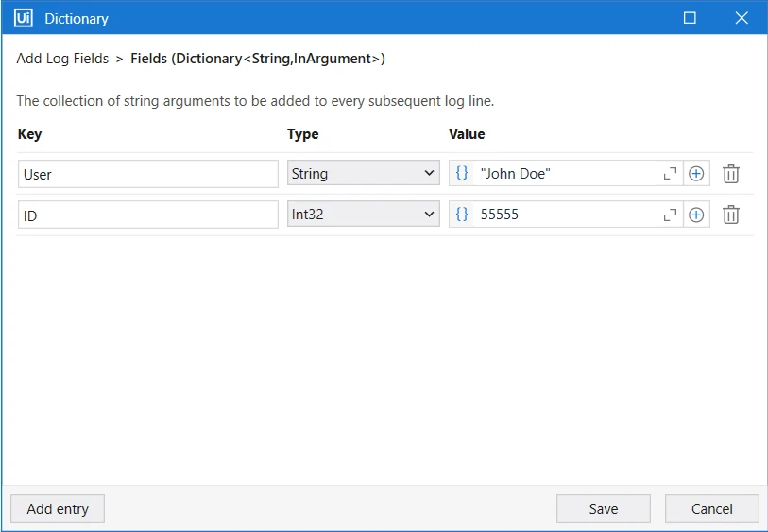Click the Value column header
Screen dimensions: 768x532
click(x=467, y=134)
